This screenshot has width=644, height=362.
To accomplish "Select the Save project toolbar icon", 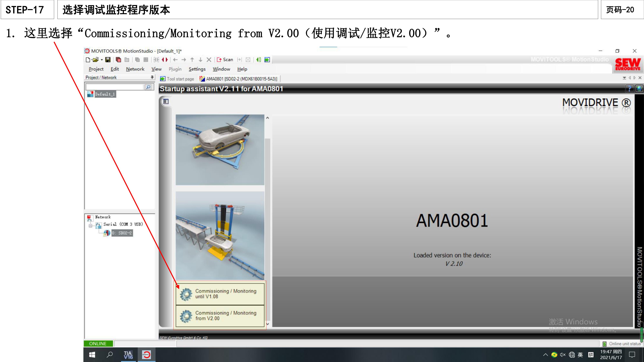I will pos(108,60).
